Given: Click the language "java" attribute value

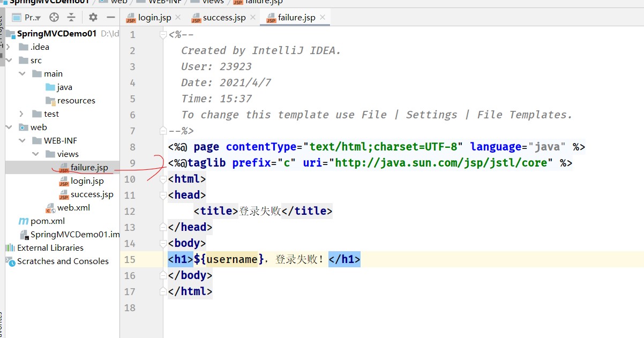Looking at the screenshot, I should click(x=547, y=147).
